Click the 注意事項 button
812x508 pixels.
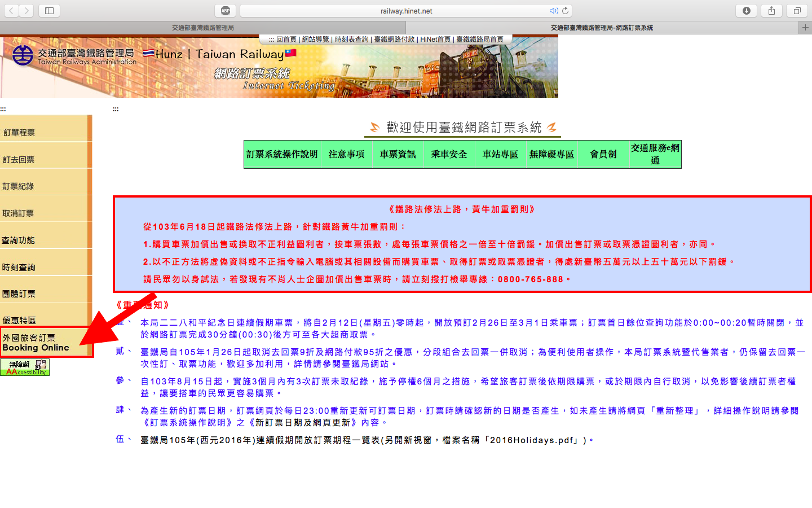click(347, 154)
